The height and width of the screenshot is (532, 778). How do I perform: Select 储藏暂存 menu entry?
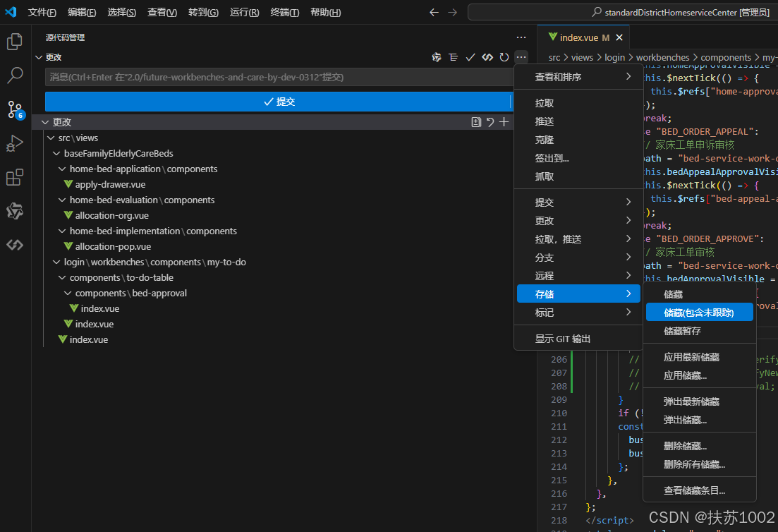[x=700, y=331]
